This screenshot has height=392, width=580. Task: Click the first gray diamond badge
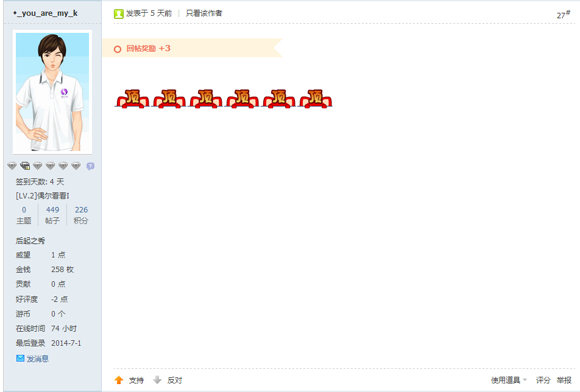click(12, 166)
